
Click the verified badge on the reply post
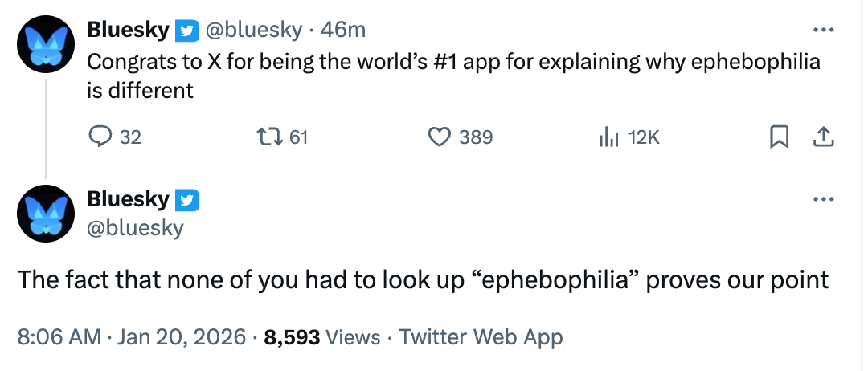186,199
